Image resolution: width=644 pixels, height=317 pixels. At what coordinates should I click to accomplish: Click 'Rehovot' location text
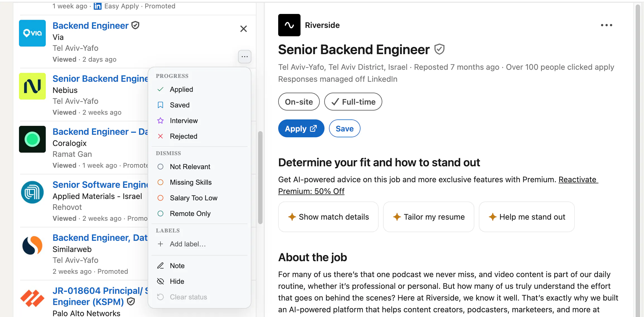[67, 207]
